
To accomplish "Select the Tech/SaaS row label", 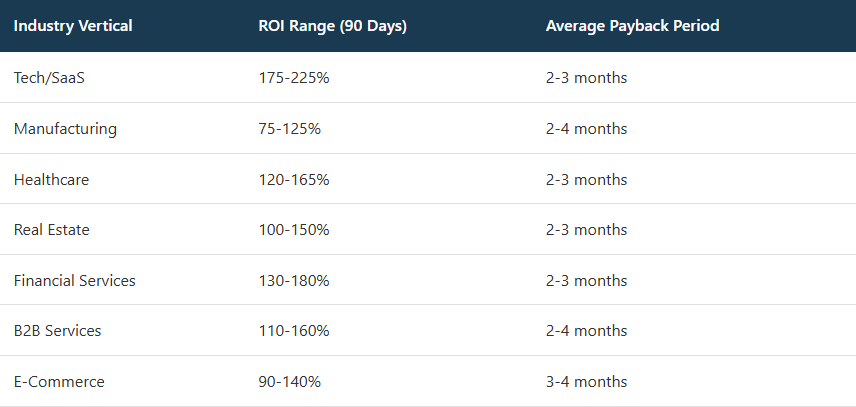I will point(50,78).
